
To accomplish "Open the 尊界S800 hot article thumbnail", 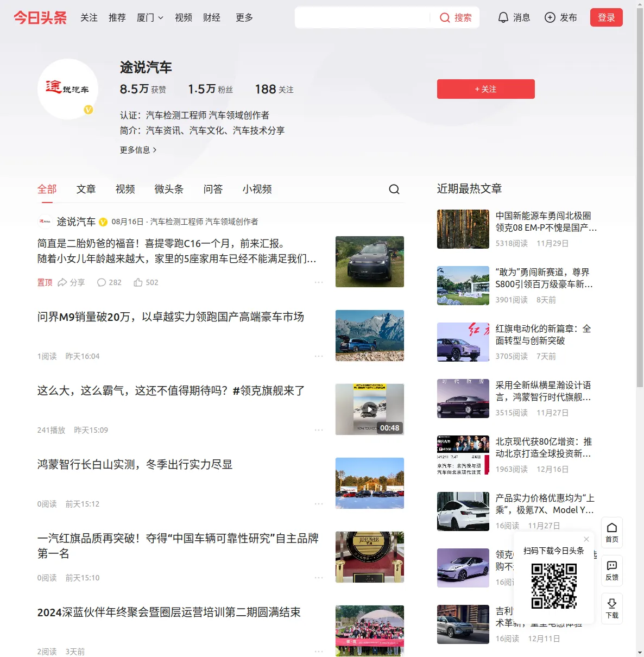I will point(463,286).
